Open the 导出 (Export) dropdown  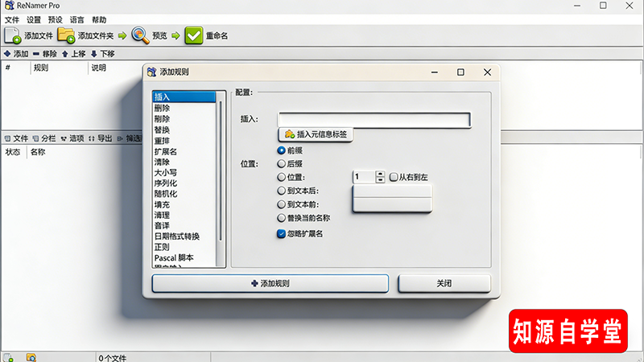(x=100, y=138)
